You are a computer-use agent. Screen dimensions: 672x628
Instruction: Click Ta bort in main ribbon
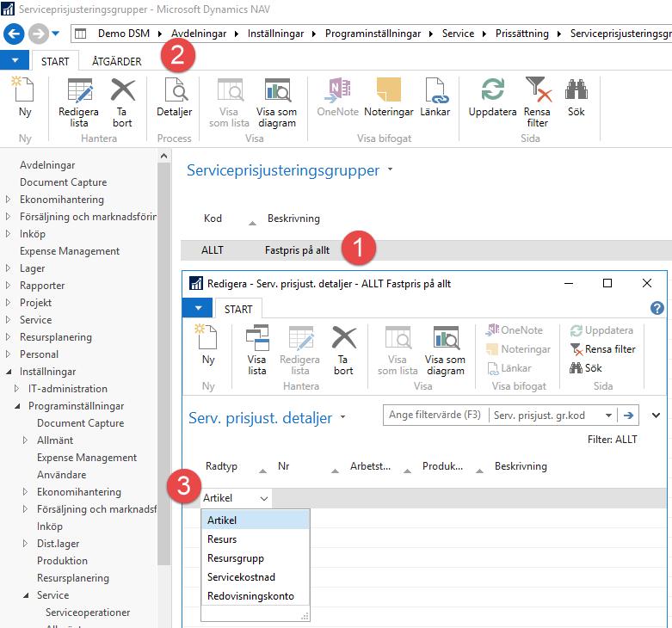[x=122, y=103]
